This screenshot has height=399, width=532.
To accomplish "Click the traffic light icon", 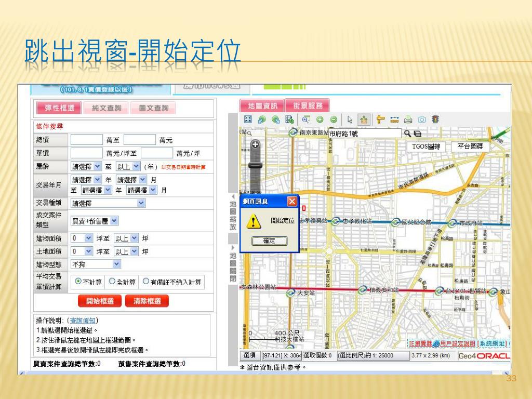I will tap(435, 119).
